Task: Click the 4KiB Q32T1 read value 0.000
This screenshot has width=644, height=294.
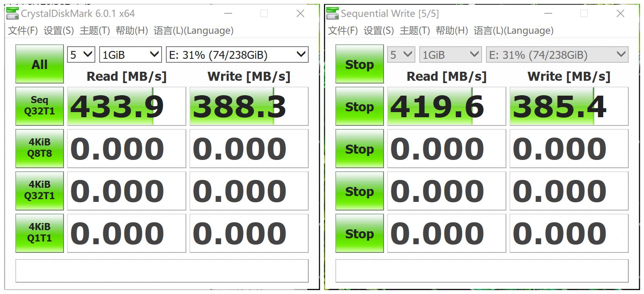Action: [127, 191]
